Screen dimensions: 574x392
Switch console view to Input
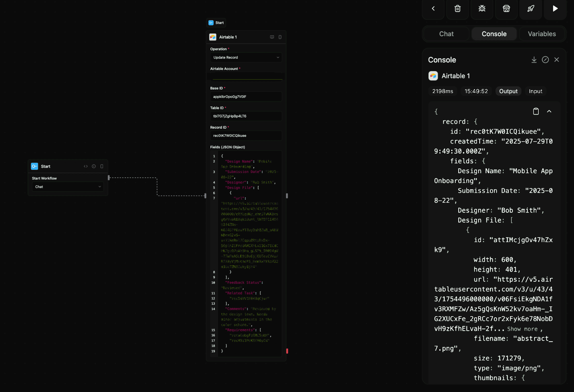tap(535, 91)
